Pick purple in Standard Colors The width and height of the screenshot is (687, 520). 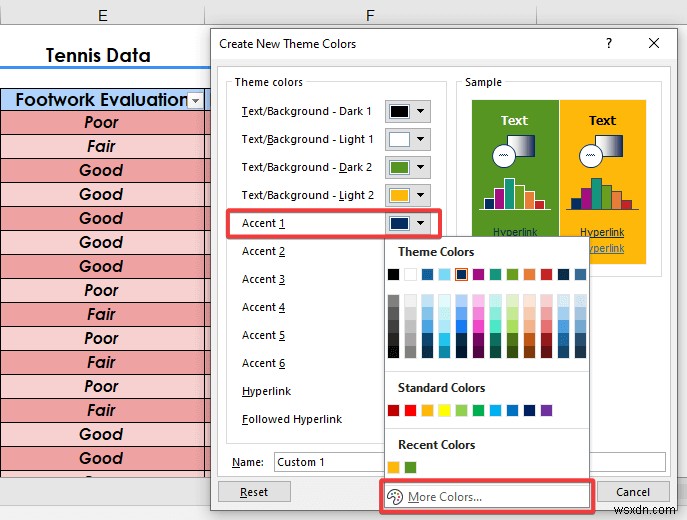546,410
